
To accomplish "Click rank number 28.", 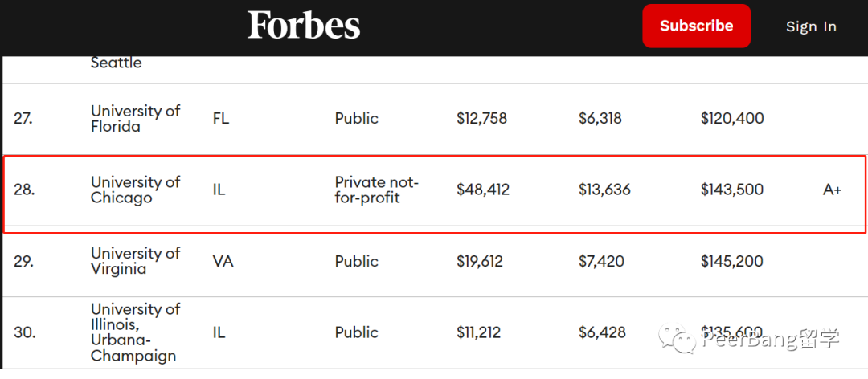I will tap(23, 189).
